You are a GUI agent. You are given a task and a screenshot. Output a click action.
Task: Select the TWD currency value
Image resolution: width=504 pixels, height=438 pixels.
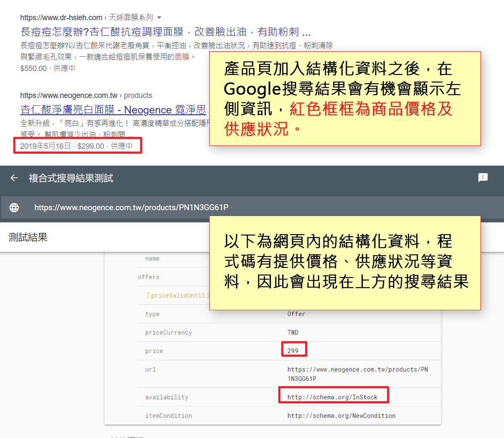pyautogui.click(x=293, y=332)
